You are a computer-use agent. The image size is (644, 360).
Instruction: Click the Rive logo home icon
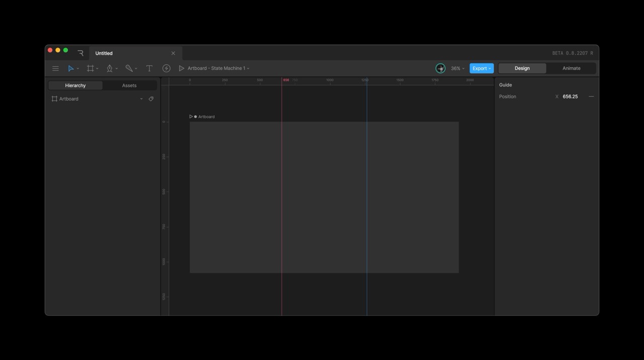80,53
